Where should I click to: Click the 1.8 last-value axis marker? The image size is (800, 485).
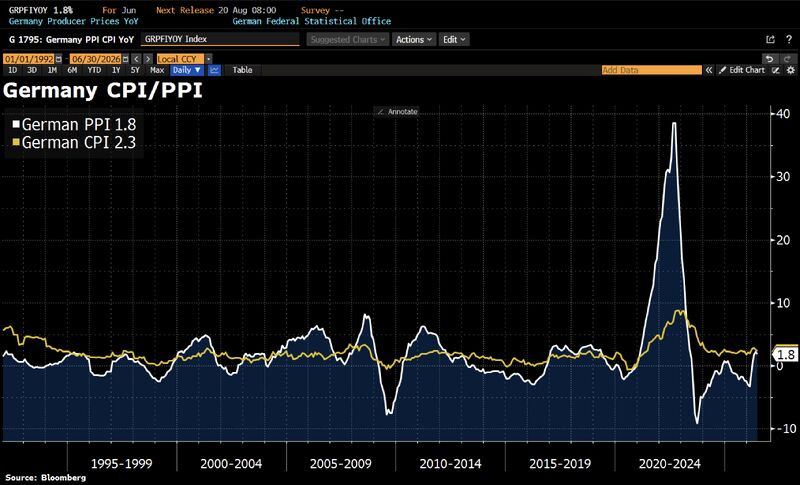click(x=785, y=355)
